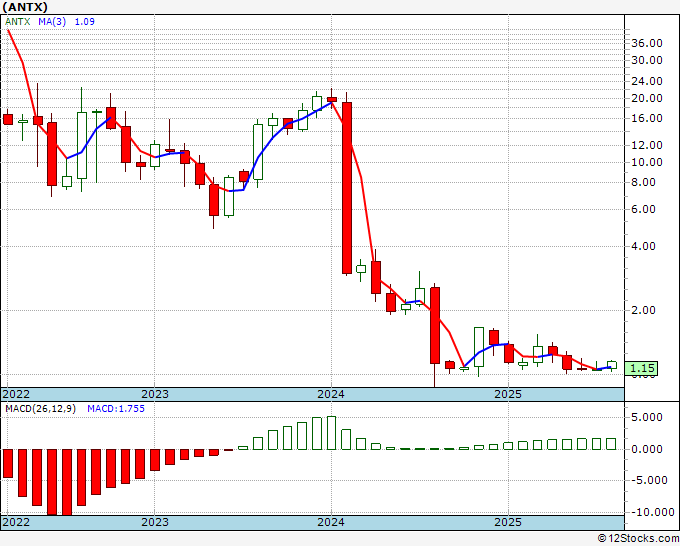Select the ANTX legend label
Viewport: 680px width, 546px height.
click(x=18, y=22)
